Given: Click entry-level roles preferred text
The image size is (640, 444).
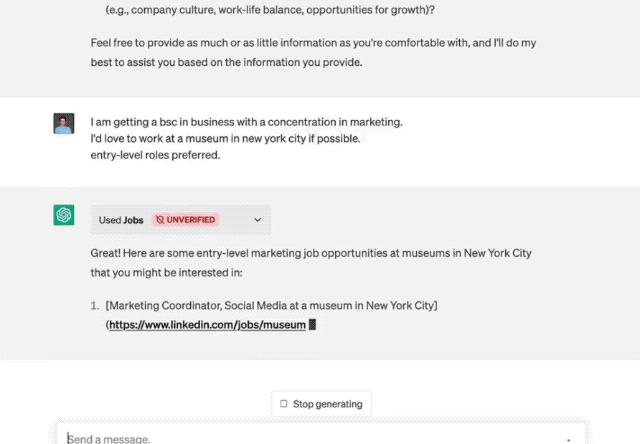Looking at the screenshot, I should click(x=155, y=155).
